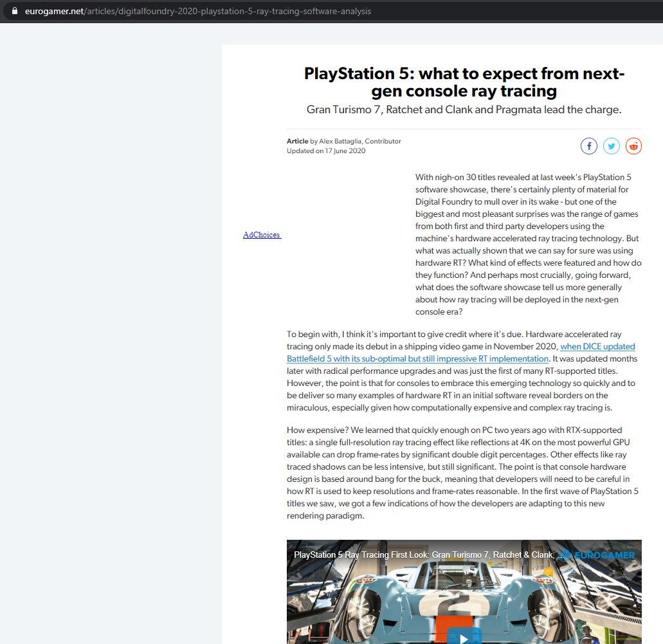The height and width of the screenshot is (644, 663).
Task: Open the DICE updated Battlefield 5 link
Action: 461,353
